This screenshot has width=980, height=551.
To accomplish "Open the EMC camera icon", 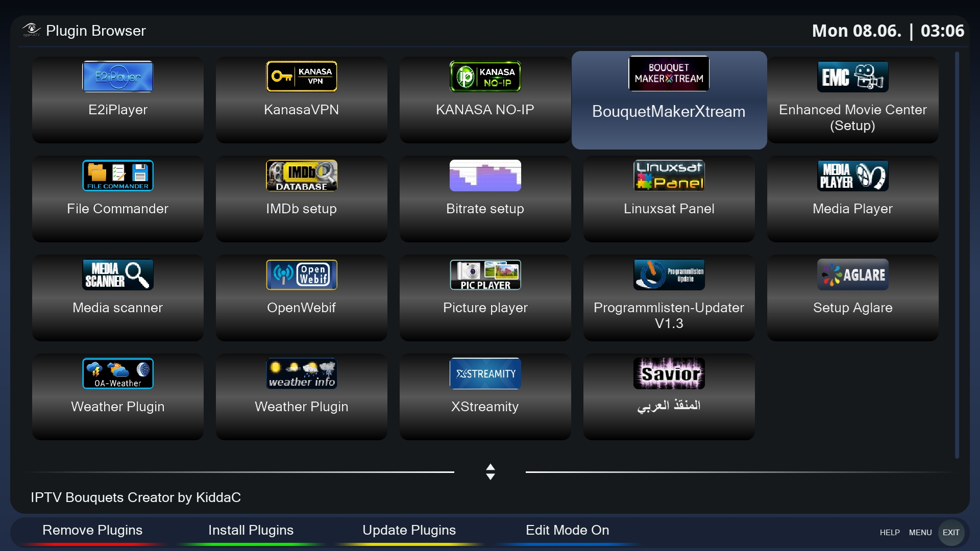I will coord(853,77).
